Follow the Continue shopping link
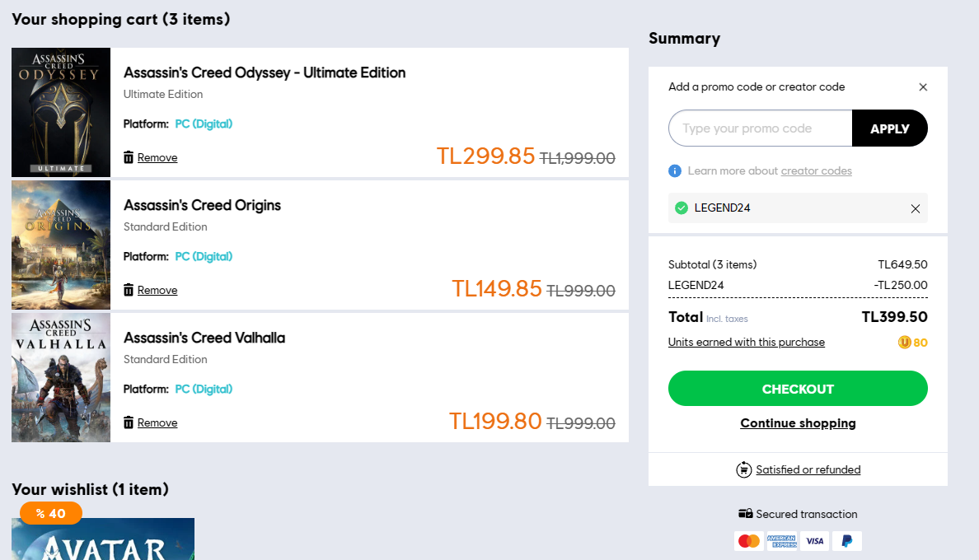Image resolution: width=979 pixels, height=560 pixels. [x=798, y=423]
